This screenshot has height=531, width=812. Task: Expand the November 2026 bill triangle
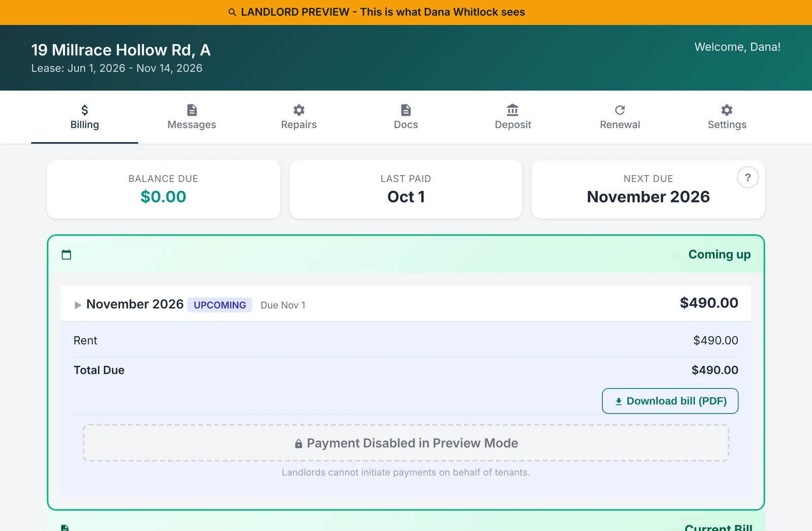point(78,305)
